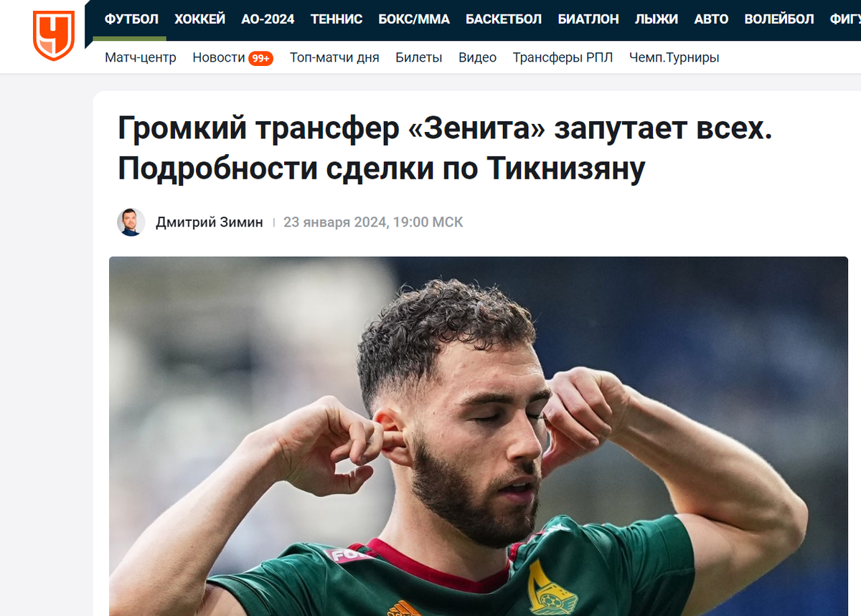Open the Билеты page
Image resolution: width=861 pixels, height=616 pixels.
419,57
